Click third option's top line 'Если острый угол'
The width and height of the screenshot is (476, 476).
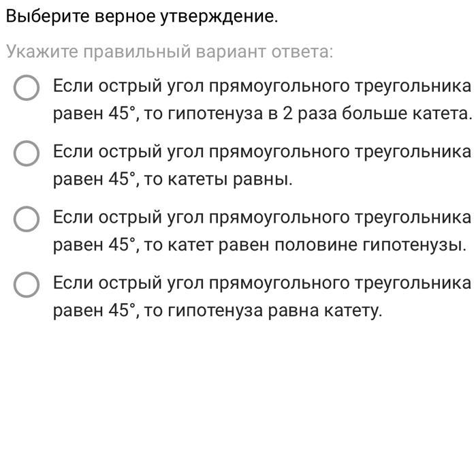pyautogui.click(x=129, y=218)
